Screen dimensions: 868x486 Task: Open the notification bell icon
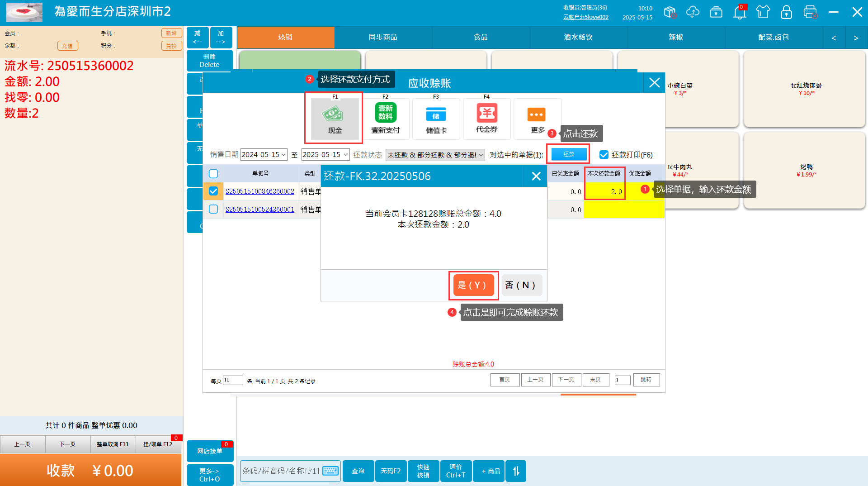click(740, 12)
